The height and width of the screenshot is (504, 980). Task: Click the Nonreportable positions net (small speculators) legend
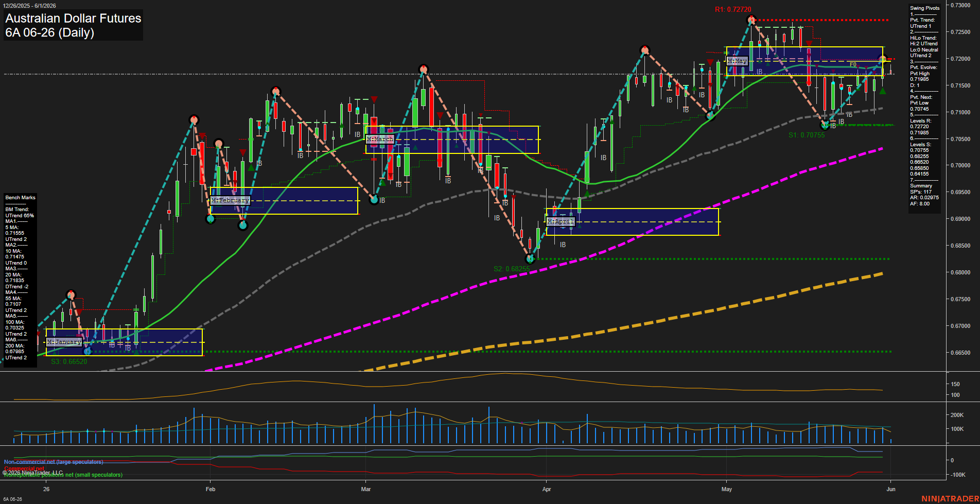(63, 475)
